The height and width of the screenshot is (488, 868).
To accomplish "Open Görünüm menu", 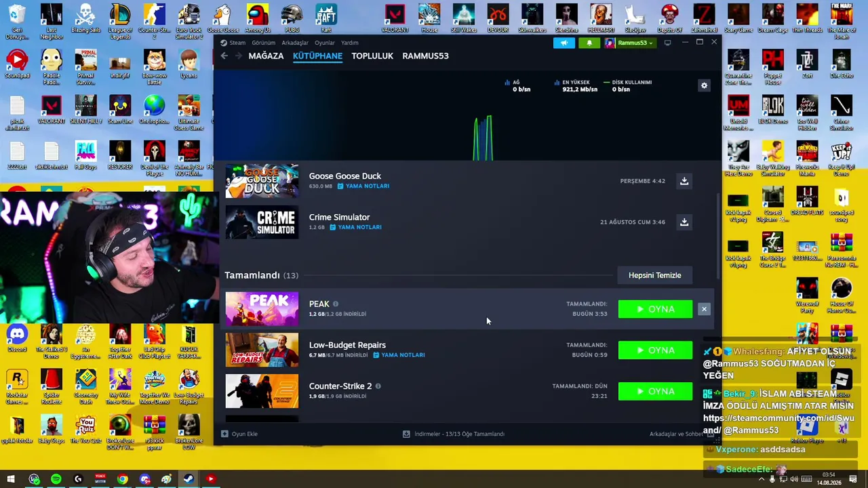I will pos(264,43).
